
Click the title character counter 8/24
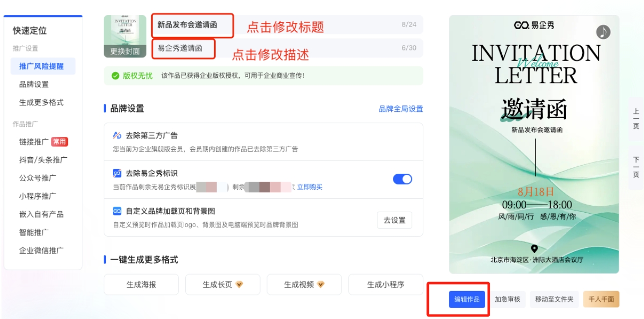click(409, 24)
